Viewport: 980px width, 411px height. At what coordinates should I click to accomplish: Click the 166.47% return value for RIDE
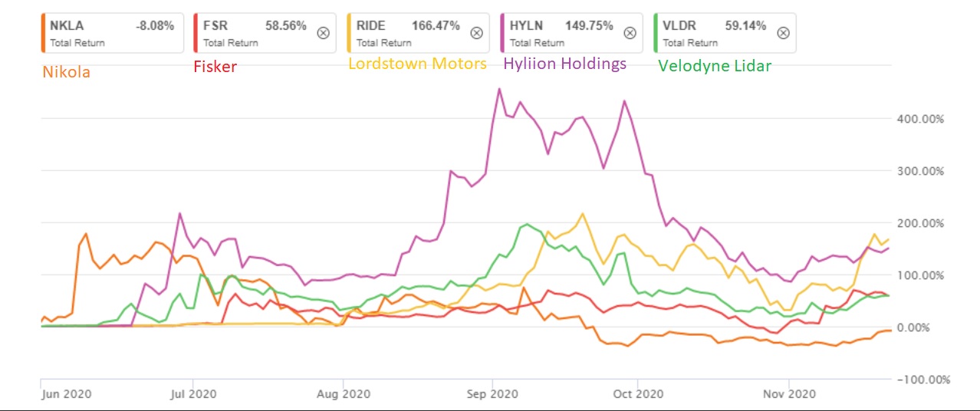pyautogui.click(x=436, y=26)
